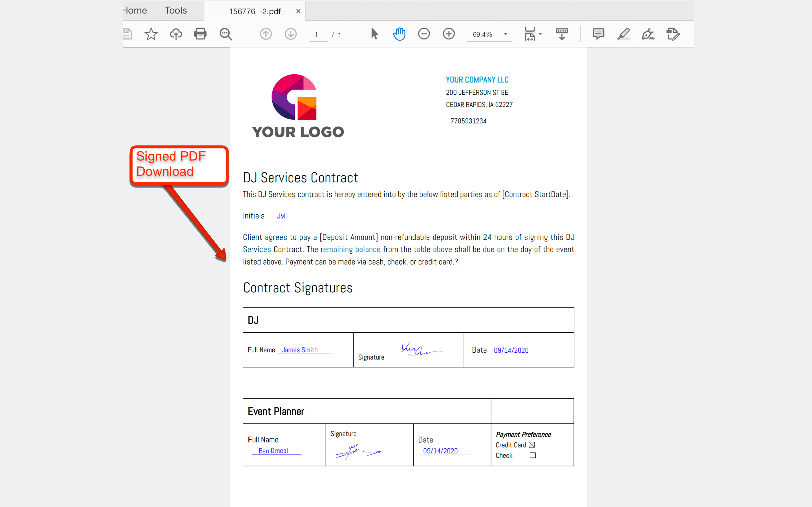Image resolution: width=812 pixels, height=507 pixels.
Task: Open the Tools tab
Action: (175, 10)
